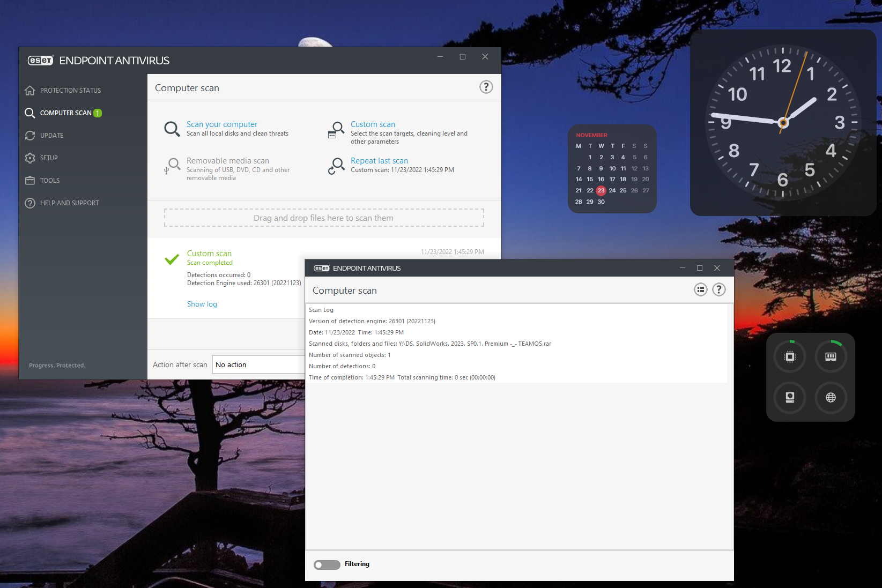The height and width of the screenshot is (588, 882).
Task: Click the drag and drop files scan area
Action: click(324, 218)
